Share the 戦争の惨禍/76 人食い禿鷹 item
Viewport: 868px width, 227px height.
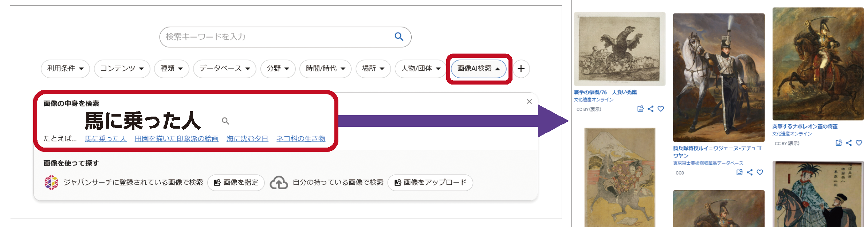(x=651, y=109)
